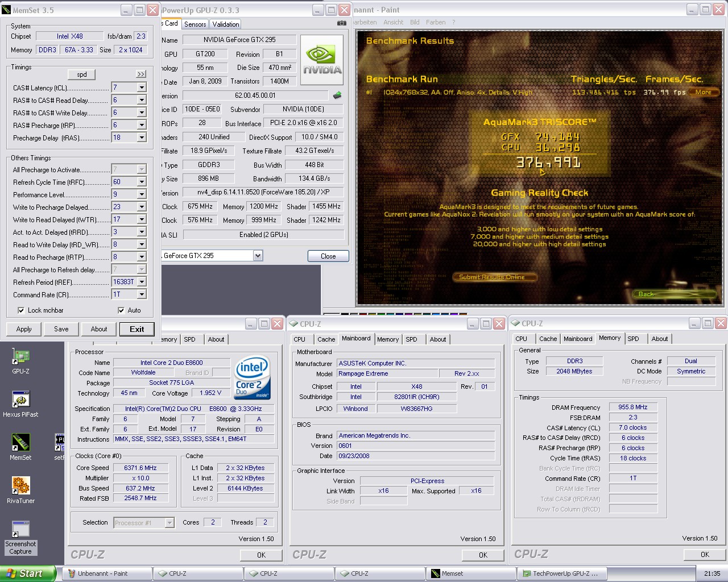Open the Ansicht menu in Paint
Image resolution: width=728 pixels, height=582 pixels.
[x=393, y=22]
